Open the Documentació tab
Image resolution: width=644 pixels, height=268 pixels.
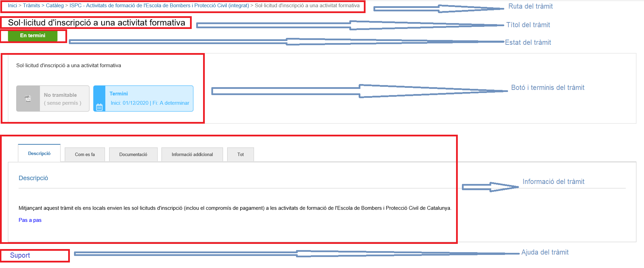[x=133, y=155]
